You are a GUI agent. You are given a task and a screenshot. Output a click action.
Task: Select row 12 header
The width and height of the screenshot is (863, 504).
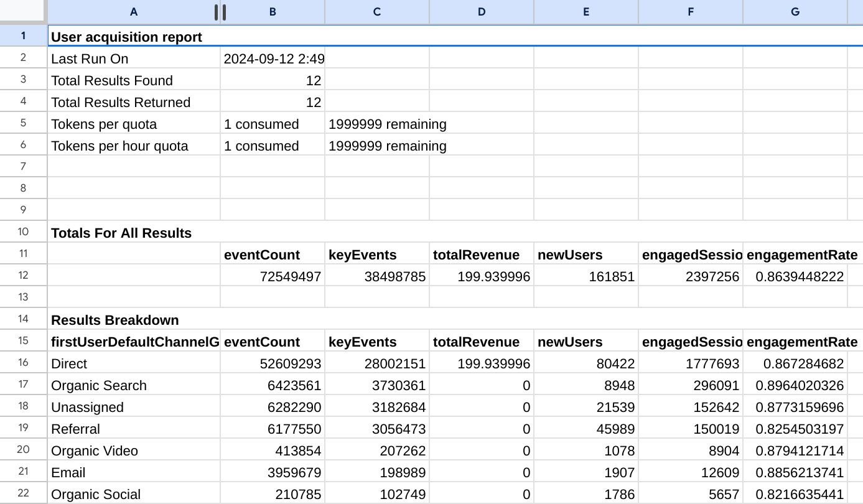coord(23,275)
